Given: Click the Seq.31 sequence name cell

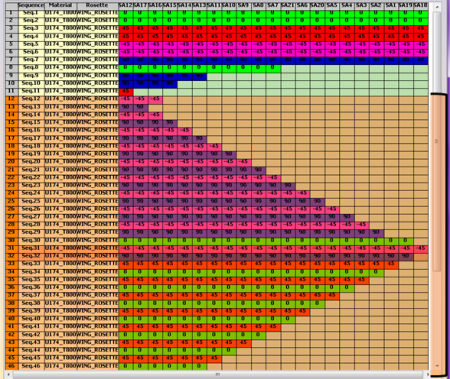Looking at the screenshot, I should (x=31, y=248).
